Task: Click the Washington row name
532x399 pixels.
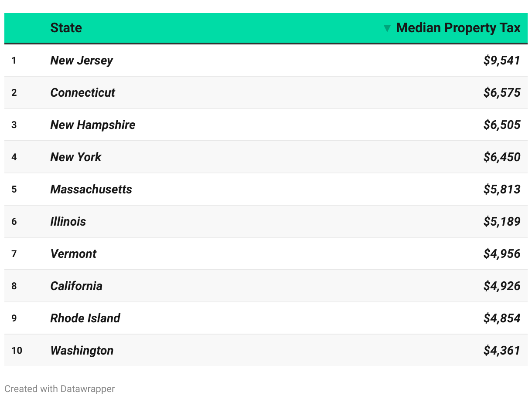Action: pyautogui.click(x=82, y=351)
